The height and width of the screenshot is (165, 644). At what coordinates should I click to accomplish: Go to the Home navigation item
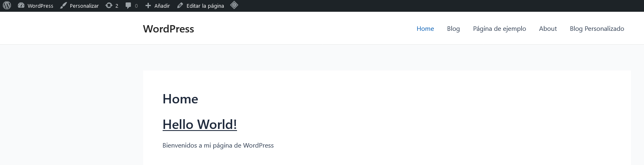(425, 28)
